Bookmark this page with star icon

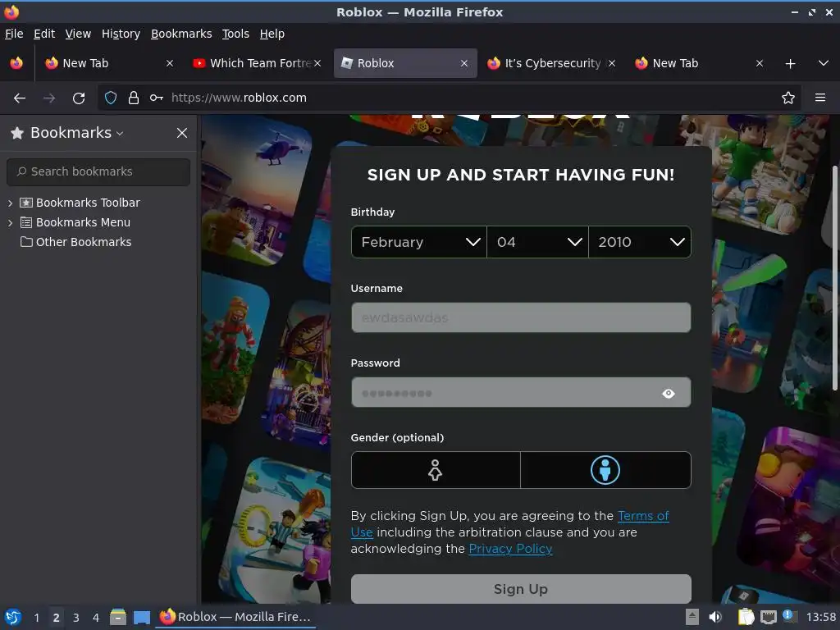pyautogui.click(x=788, y=98)
